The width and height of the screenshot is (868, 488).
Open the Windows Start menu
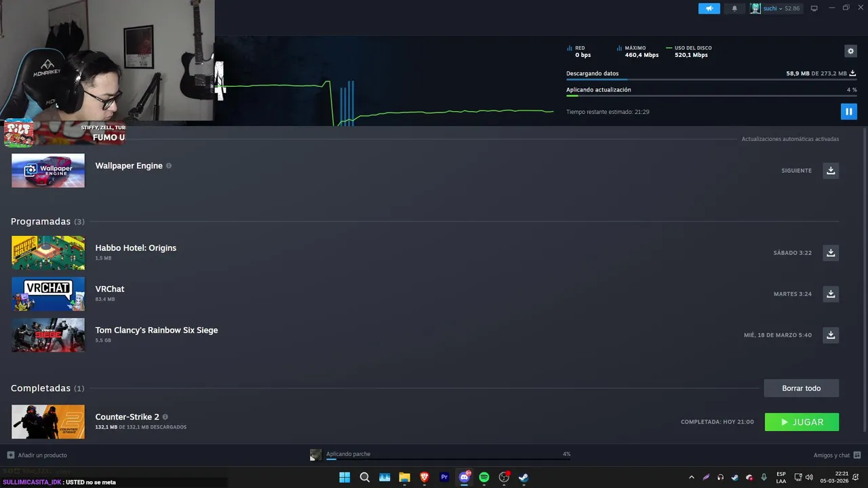pyautogui.click(x=344, y=477)
